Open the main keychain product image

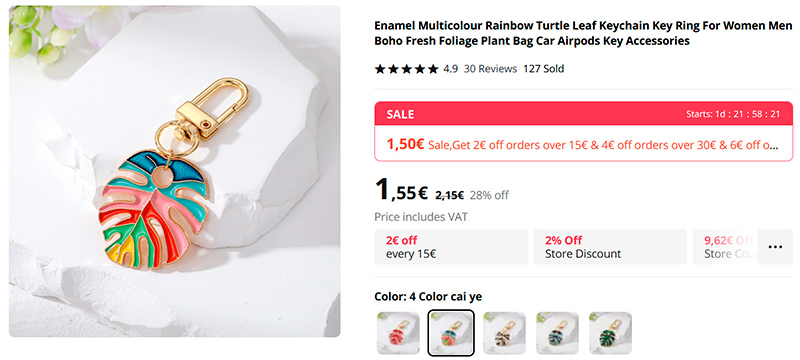coord(174,171)
